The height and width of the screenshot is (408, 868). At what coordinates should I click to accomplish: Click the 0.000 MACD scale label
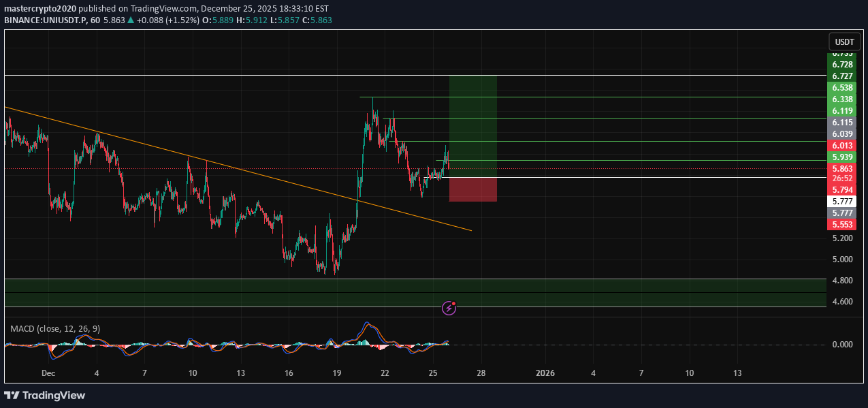(x=843, y=345)
